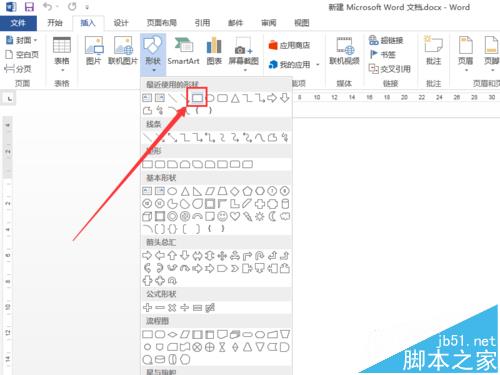Open the 屏幕截图 screenshot dropdown
Image resolution: width=500 pixels, height=375 pixels.
[244, 54]
